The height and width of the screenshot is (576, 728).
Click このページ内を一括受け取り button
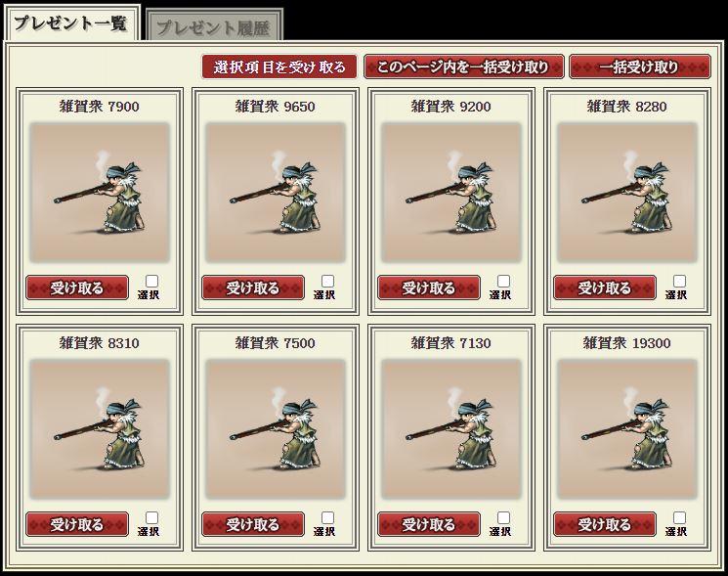coord(464,66)
